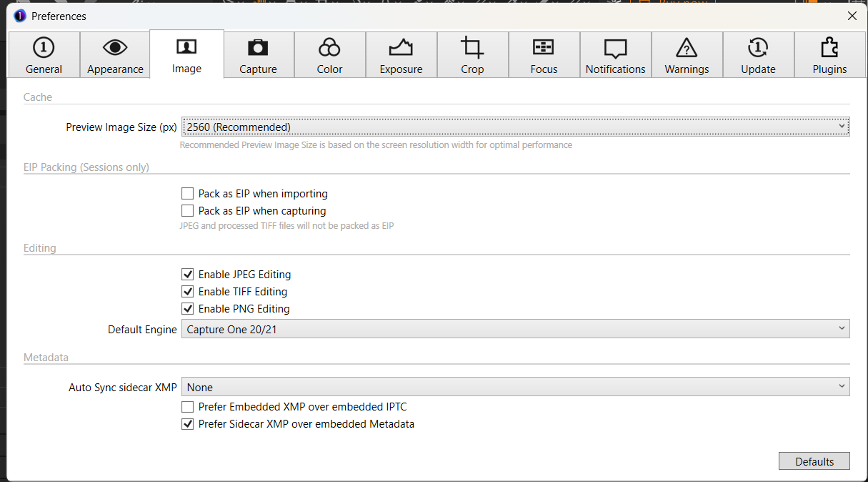Select the Appearance eye icon
Viewport: 868px width, 482px height.
(115, 48)
